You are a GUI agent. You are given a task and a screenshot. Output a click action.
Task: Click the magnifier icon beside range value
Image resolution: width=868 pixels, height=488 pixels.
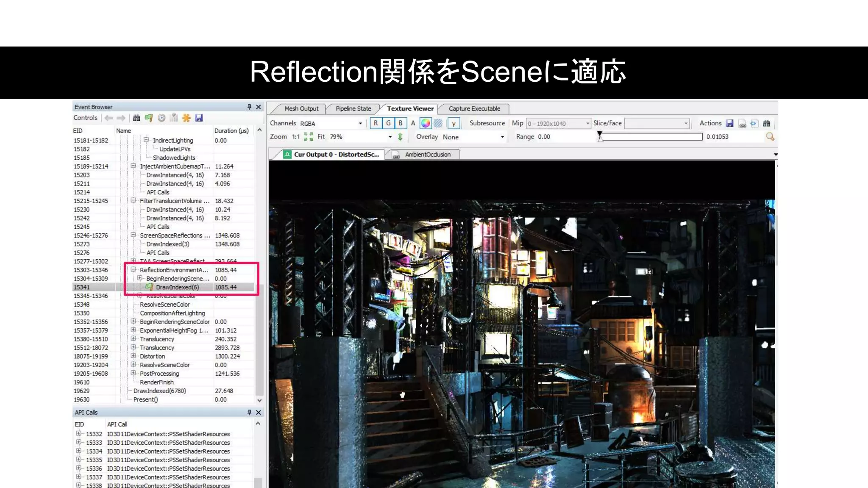[770, 137]
